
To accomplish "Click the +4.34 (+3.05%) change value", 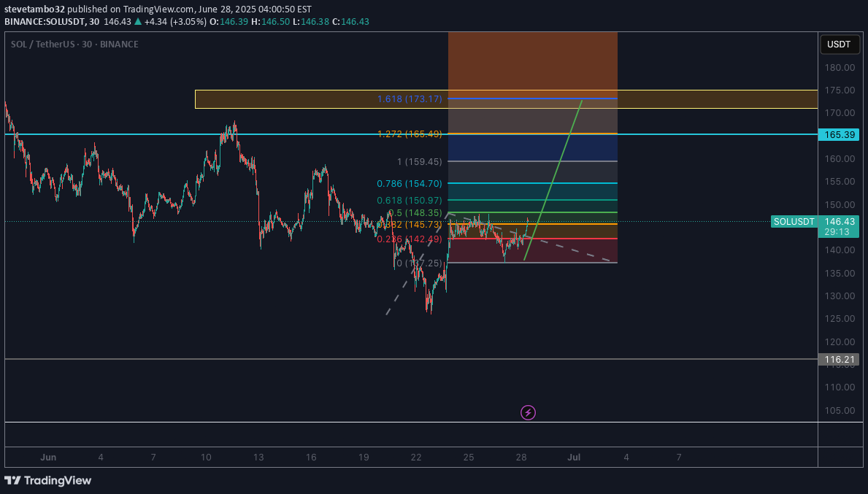I will (174, 22).
